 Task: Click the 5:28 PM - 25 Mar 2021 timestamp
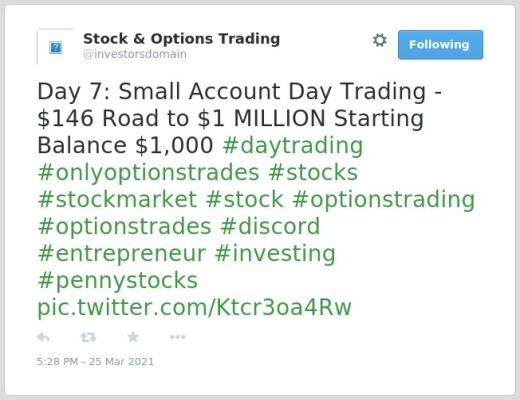tap(95, 362)
